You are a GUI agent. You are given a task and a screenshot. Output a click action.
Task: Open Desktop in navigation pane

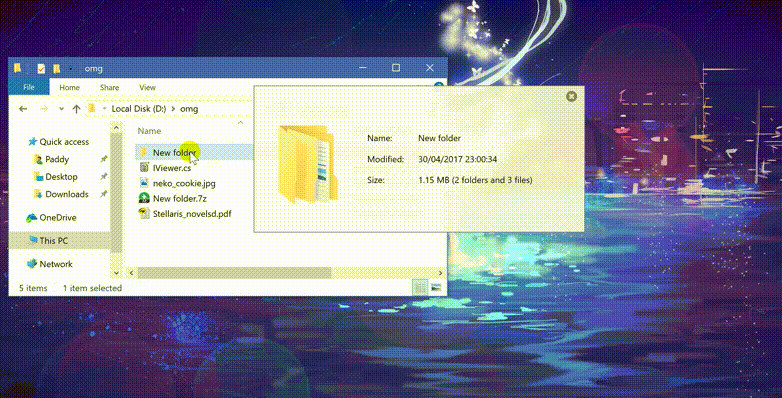click(x=61, y=177)
